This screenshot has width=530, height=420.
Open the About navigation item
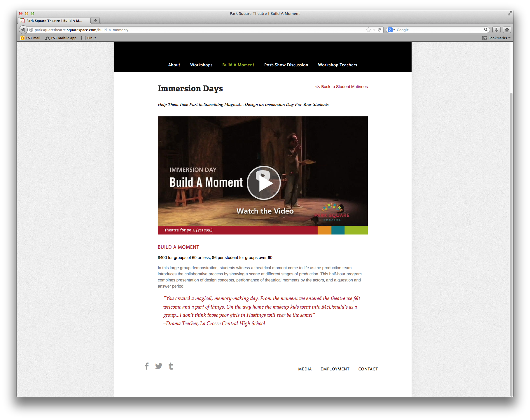pos(174,65)
